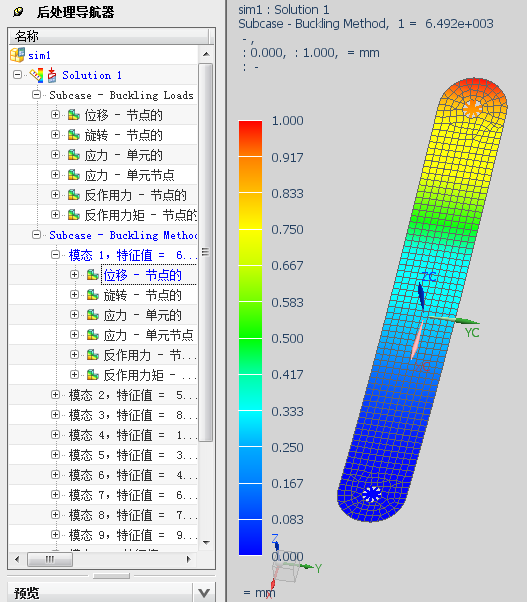Click result icon of 旋转 - 节点的 under 模态 1
This screenshot has width=527, height=602.
point(93,294)
